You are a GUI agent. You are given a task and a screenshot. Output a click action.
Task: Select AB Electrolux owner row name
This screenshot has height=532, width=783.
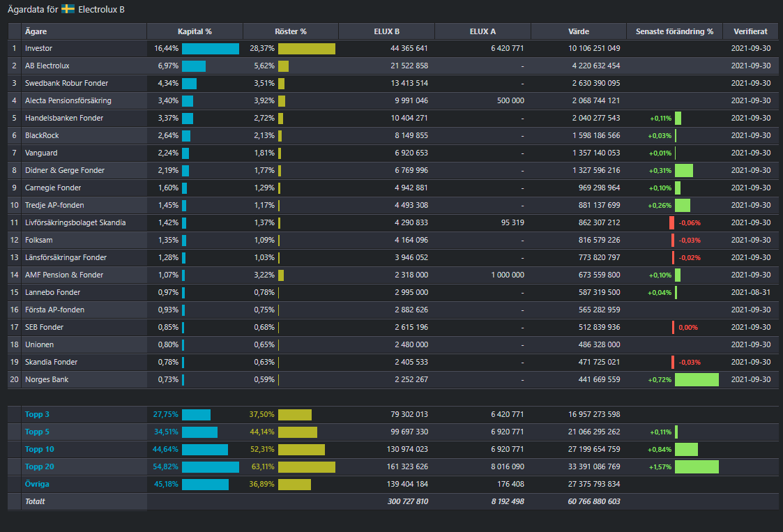coord(47,66)
